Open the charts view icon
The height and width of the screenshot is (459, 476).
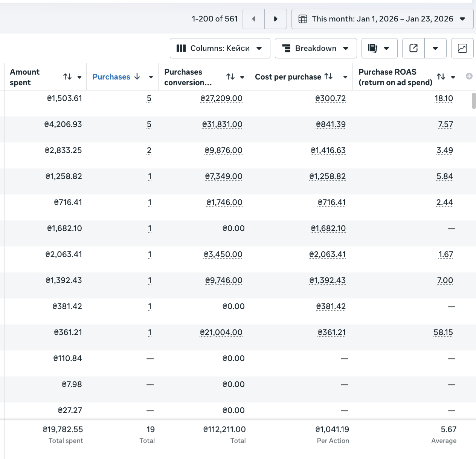click(x=462, y=48)
